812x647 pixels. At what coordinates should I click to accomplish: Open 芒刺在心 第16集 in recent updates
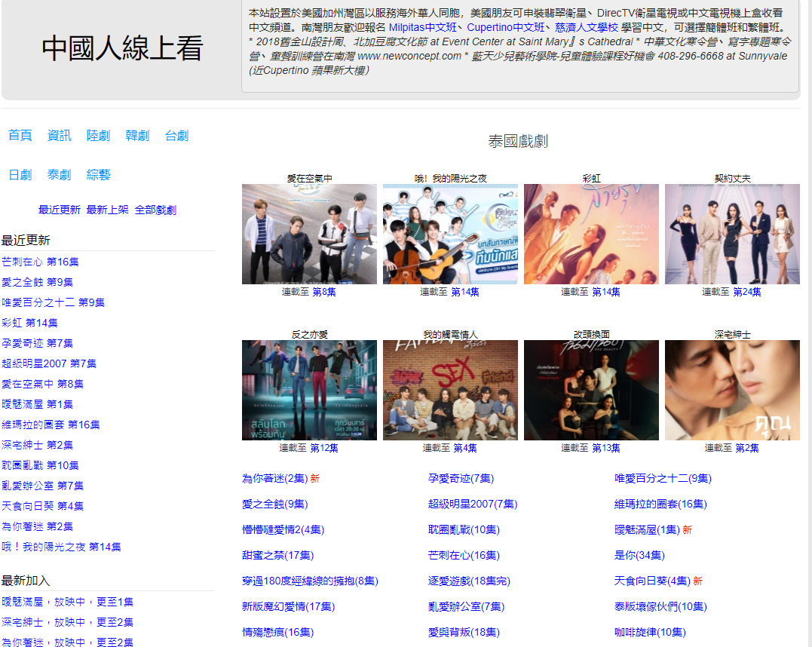pos(41,262)
